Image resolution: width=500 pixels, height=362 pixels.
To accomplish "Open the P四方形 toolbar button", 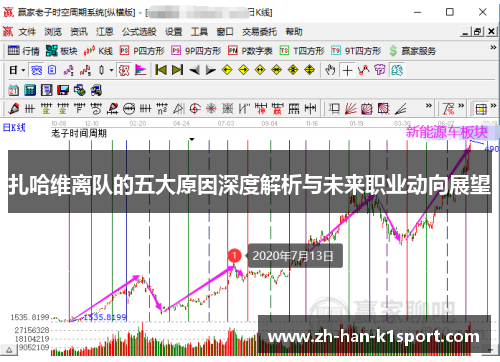I will (142, 51).
